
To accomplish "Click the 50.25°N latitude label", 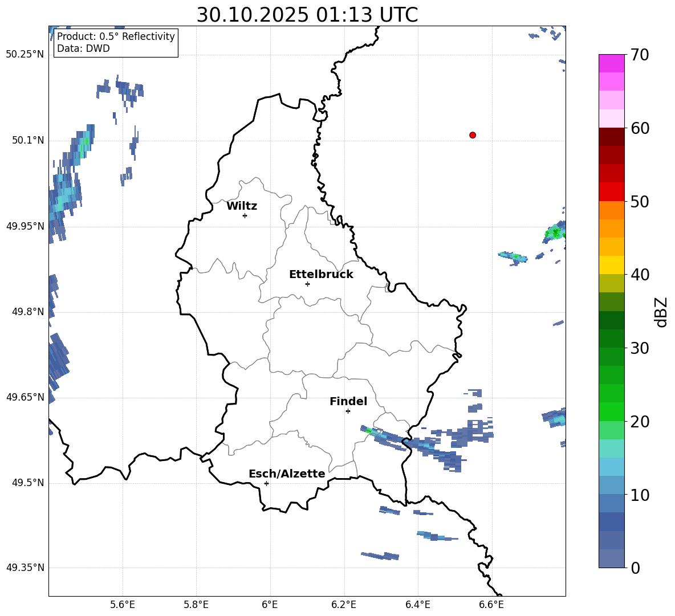I will coord(25,55).
